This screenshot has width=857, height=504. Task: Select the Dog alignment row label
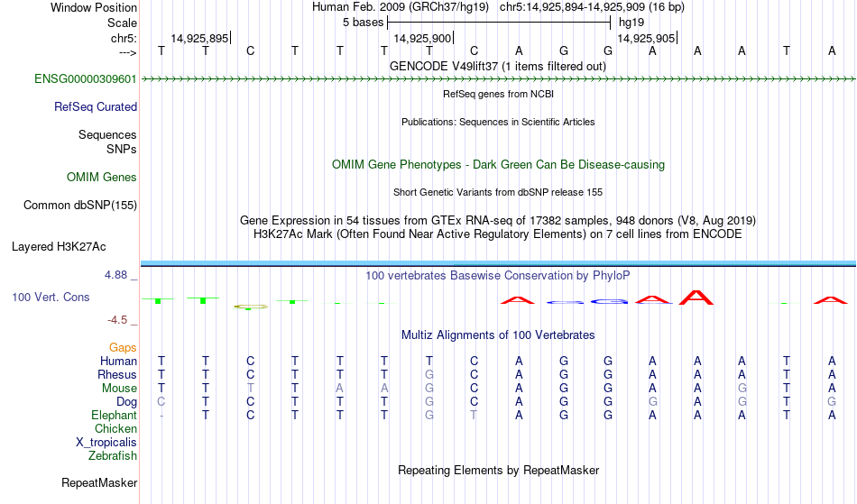coord(127,402)
